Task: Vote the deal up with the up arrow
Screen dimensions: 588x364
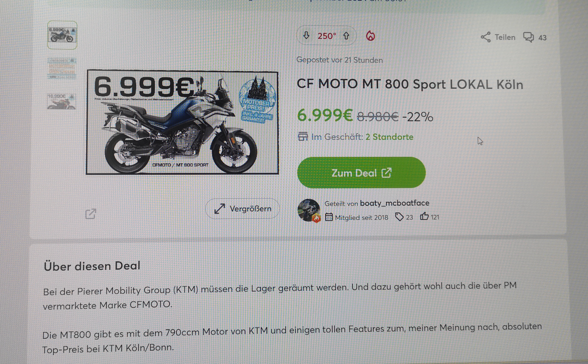Action: [346, 36]
